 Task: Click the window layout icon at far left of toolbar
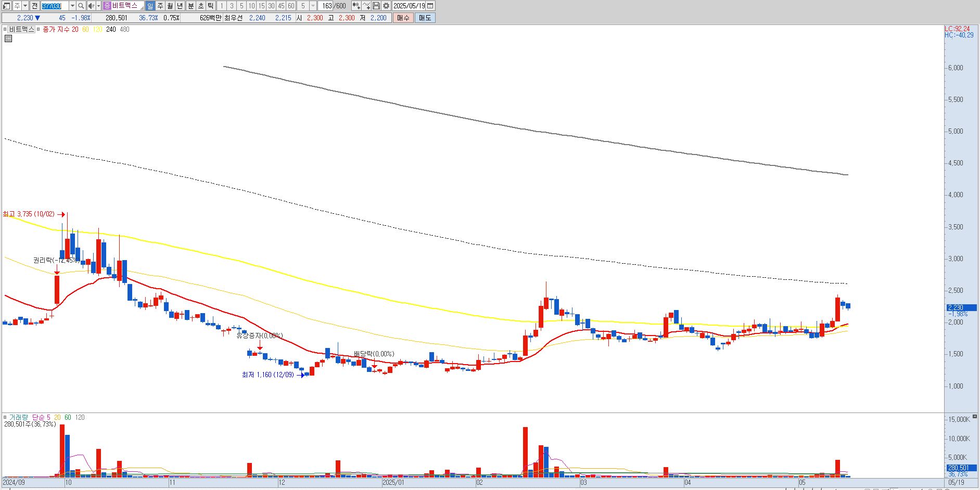[x=6, y=6]
